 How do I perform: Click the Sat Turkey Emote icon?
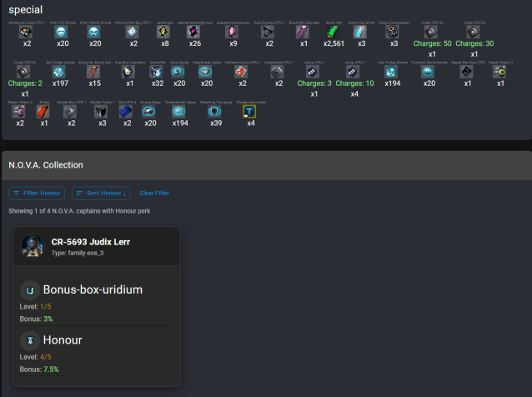[x=60, y=73]
